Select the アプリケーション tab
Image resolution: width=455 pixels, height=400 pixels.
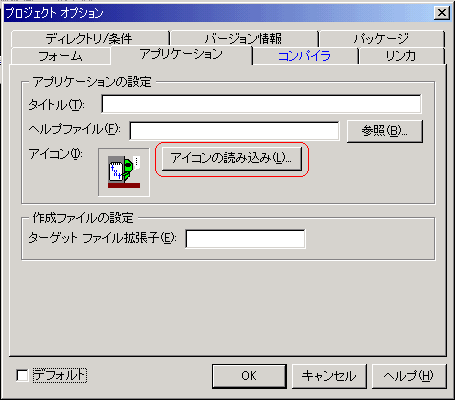[x=181, y=54]
